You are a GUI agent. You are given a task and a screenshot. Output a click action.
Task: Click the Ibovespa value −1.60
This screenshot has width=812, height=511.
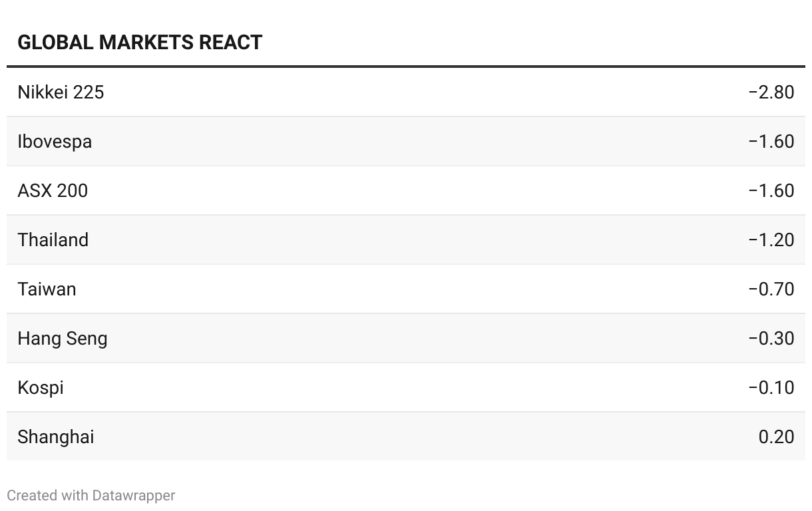coord(771,141)
